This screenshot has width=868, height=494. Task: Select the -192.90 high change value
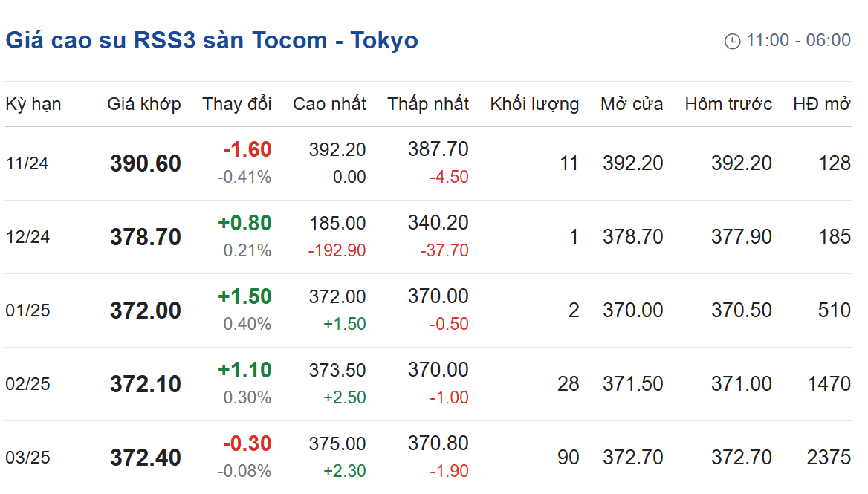point(337,250)
